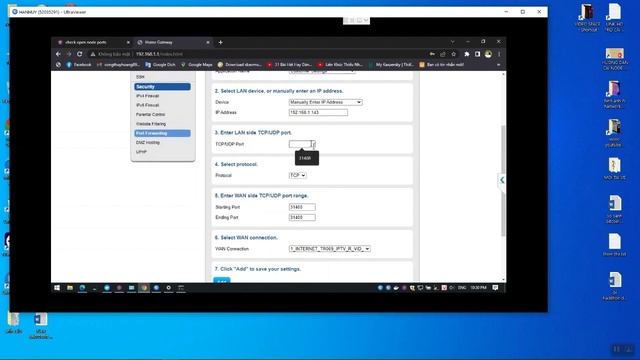Click the Starting Port input field
Image resolution: width=640 pixels, height=360 pixels.
[302, 207]
